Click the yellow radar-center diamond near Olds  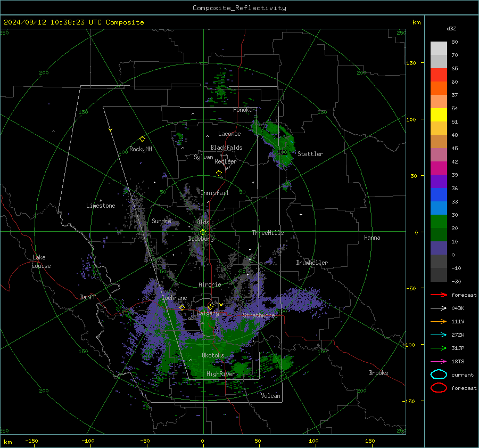(203, 232)
